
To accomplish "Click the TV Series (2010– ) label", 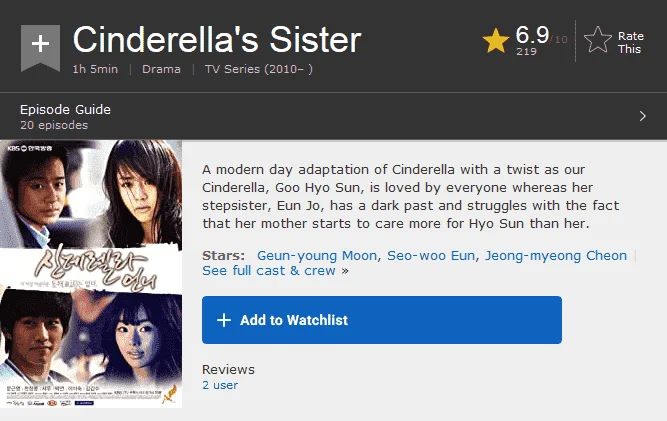I will pos(259,69).
